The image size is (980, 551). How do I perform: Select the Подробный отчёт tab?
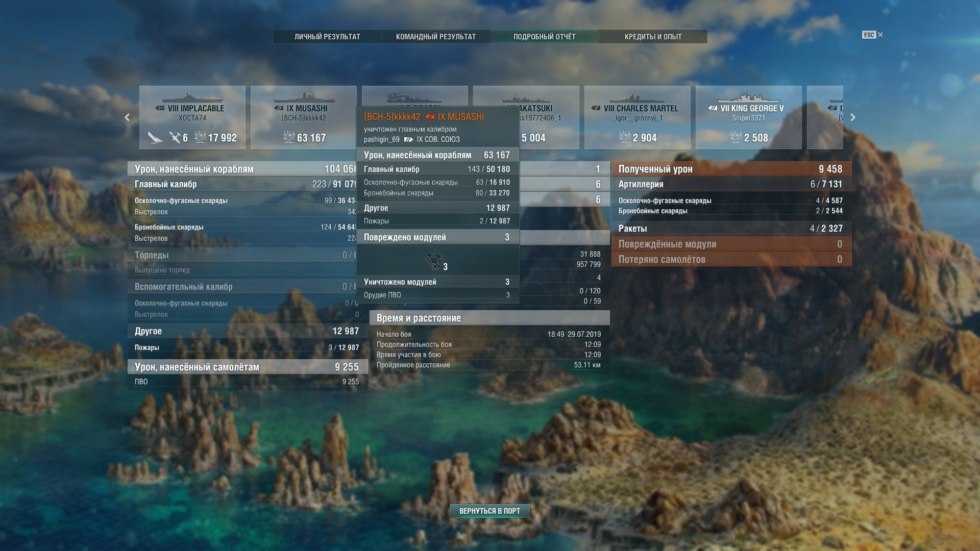545,37
